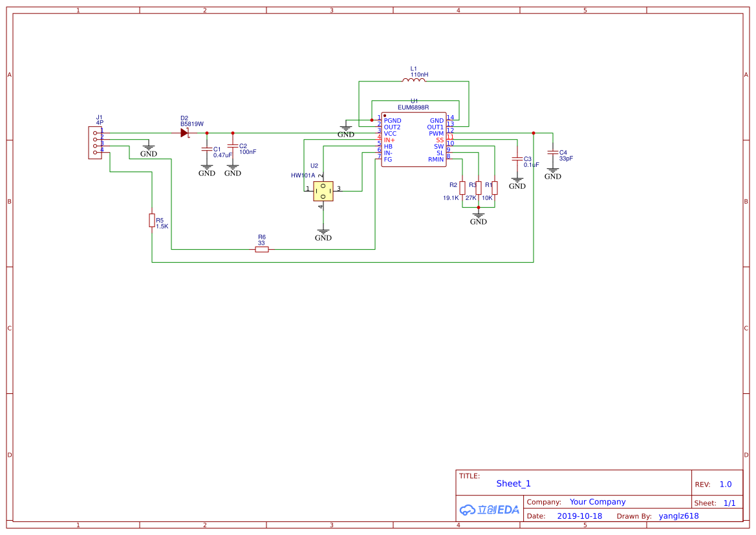Select resistor R2 symbol
Screen dimensions: 756x535
tap(462, 188)
